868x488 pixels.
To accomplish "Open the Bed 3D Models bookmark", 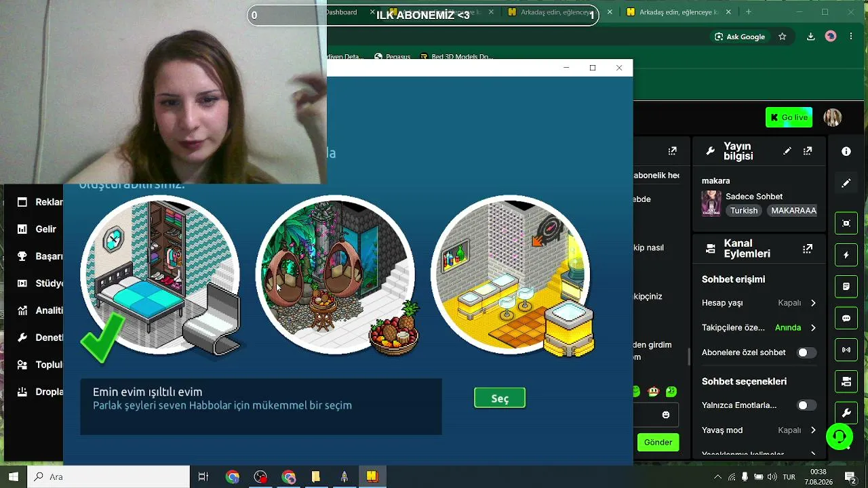I will tap(457, 57).
